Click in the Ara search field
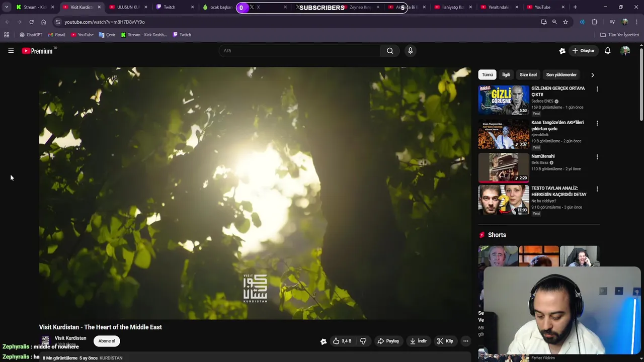644x362 pixels. (x=299, y=51)
